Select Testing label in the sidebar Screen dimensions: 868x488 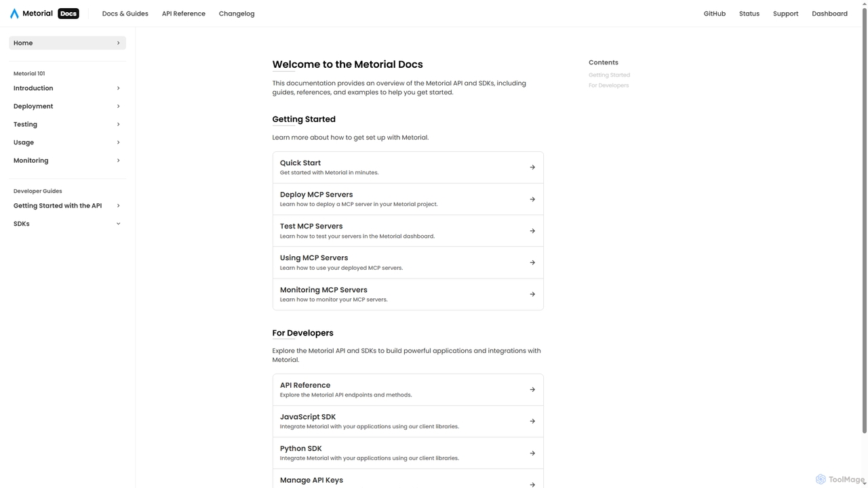[25, 125]
